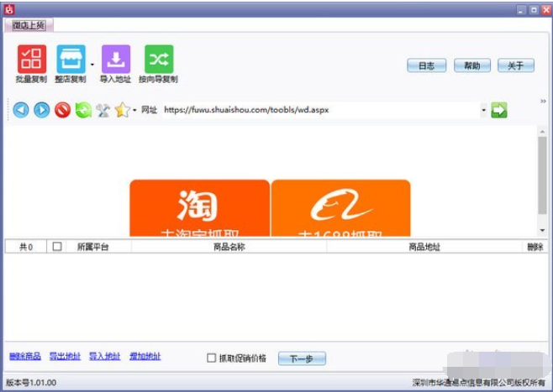This screenshot has width=553, height=392.
Task: Click the 删除商品 link
Action: pyautogui.click(x=25, y=357)
